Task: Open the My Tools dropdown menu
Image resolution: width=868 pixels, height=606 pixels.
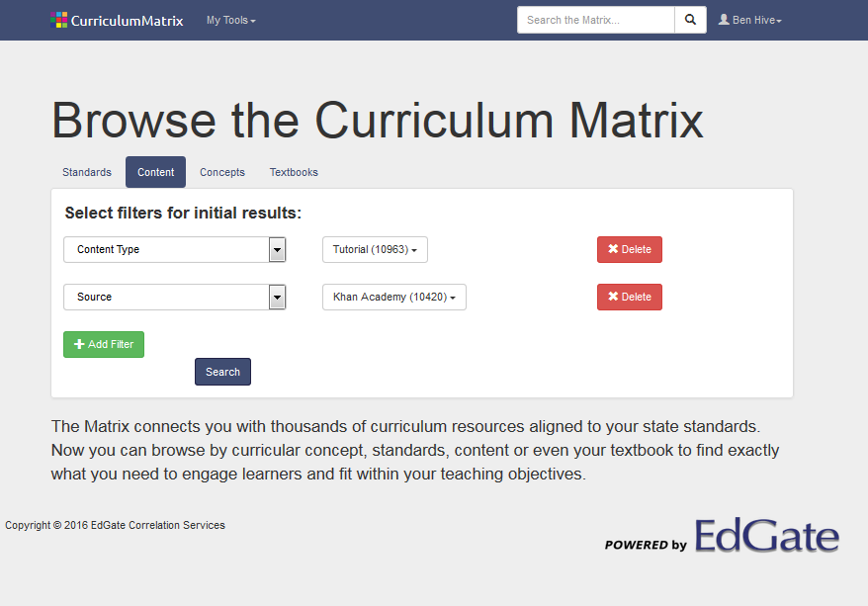Action: 230,20
